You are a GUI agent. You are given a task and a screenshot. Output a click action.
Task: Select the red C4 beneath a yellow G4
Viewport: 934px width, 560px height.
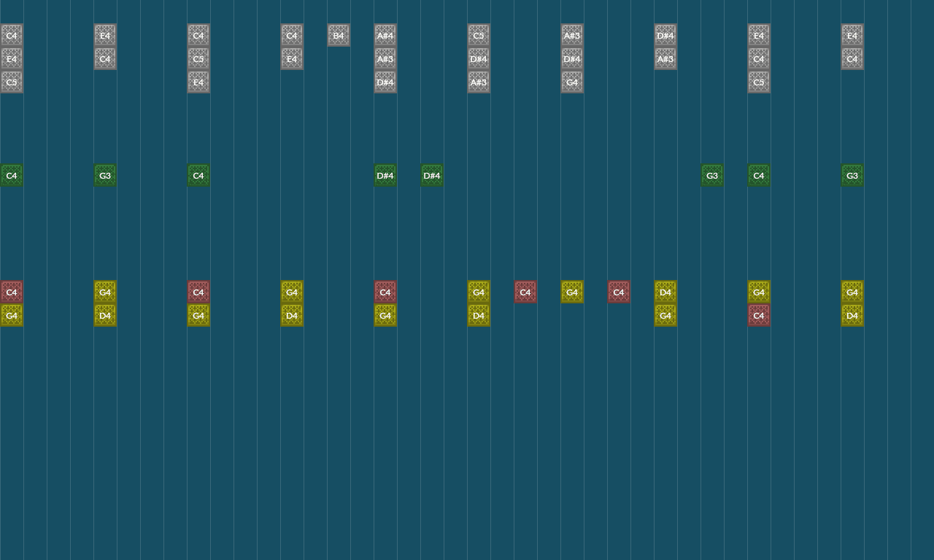(x=759, y=315)
